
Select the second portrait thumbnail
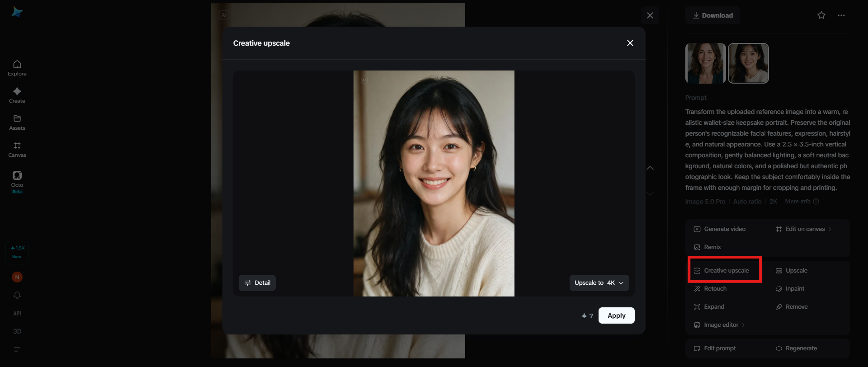click(749, 63)
